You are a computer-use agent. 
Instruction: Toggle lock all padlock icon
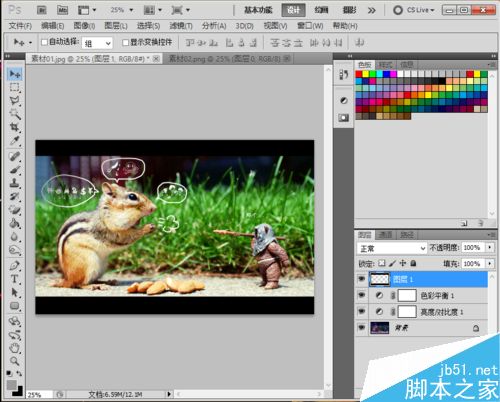(x=413, y=263)
